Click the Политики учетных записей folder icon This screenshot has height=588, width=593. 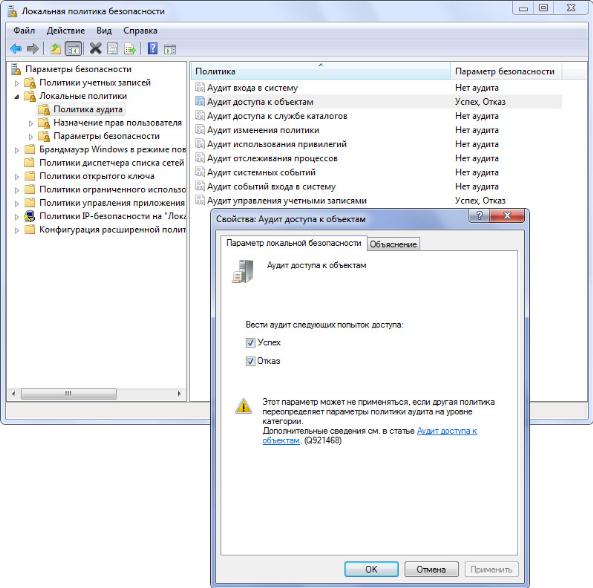[30, 83]
